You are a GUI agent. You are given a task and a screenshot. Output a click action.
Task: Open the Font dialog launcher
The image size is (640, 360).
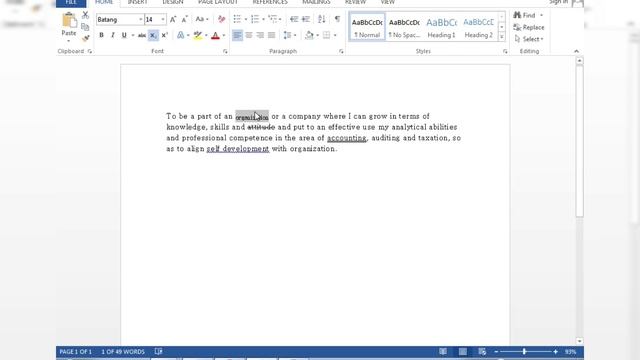click(x=225, y=51)
